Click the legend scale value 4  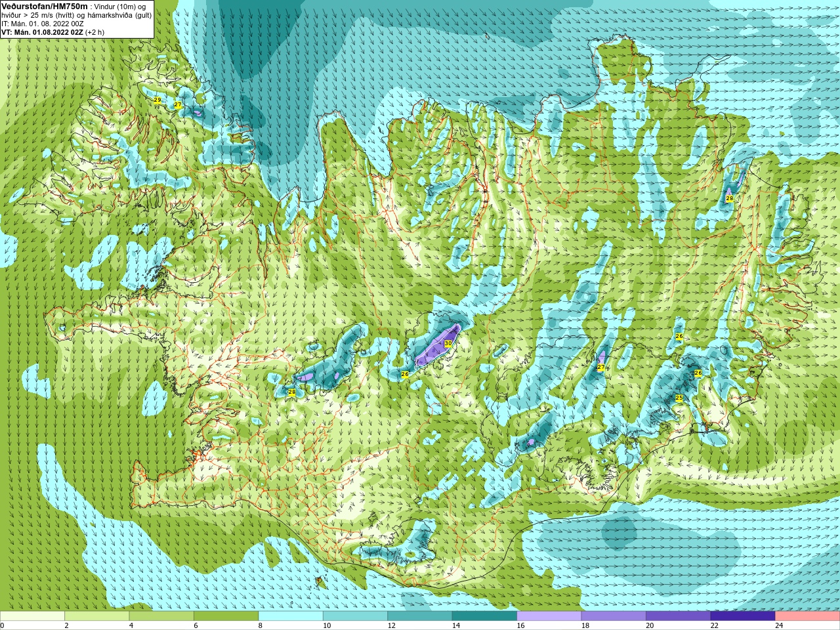pyautogui.click(x=131, y=625)
